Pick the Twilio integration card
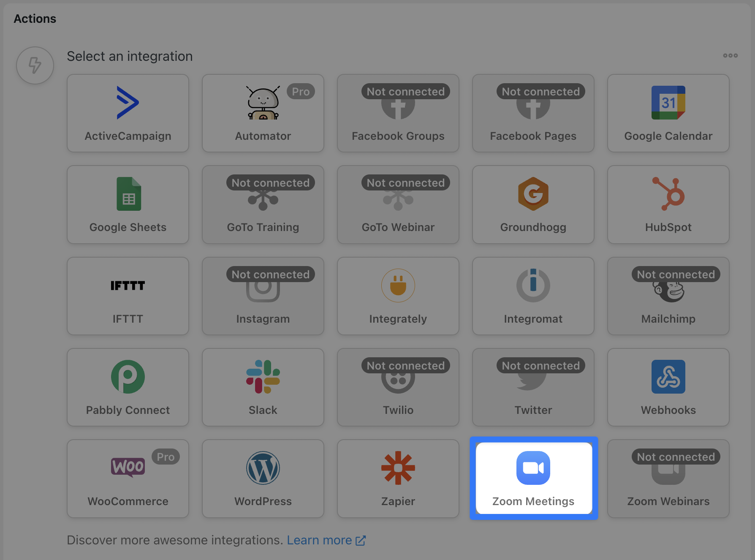Image resolution: width=755 pixels, height=560 pixels. 398,387
